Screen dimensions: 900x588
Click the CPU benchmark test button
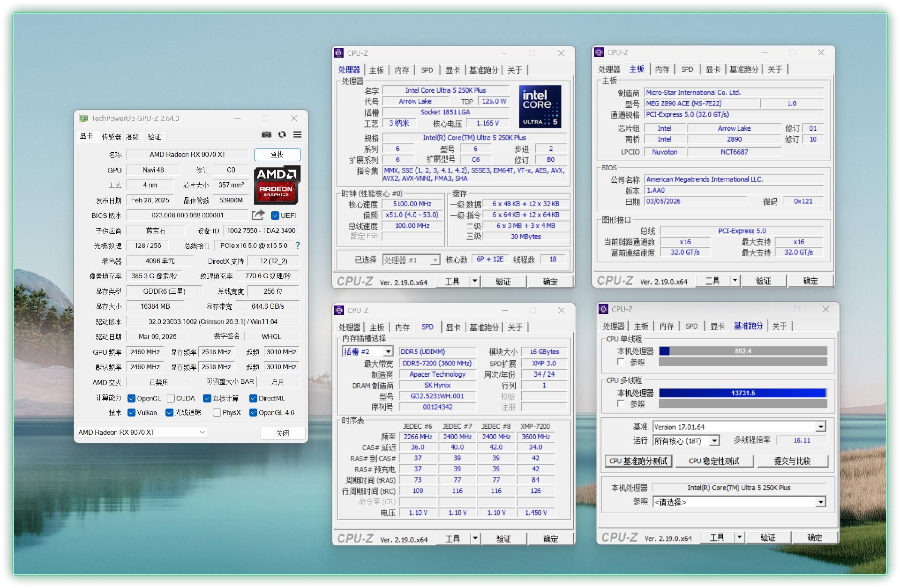[638, 461]
